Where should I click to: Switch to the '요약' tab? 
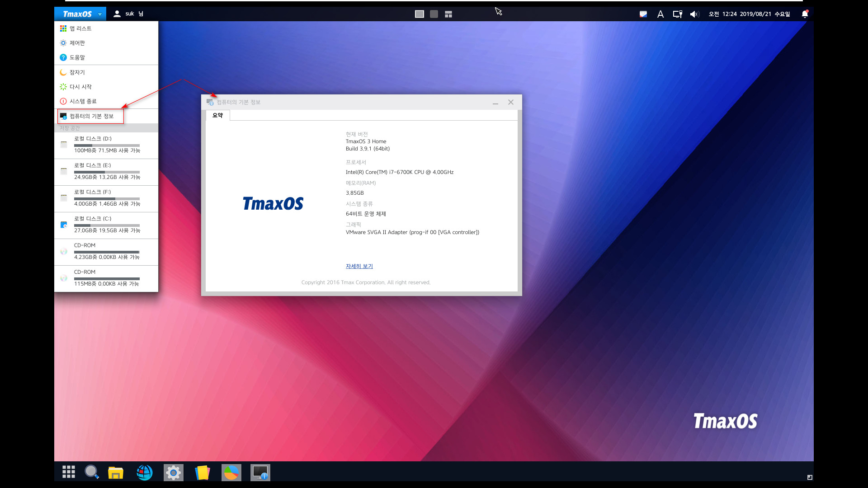[218, 115]
